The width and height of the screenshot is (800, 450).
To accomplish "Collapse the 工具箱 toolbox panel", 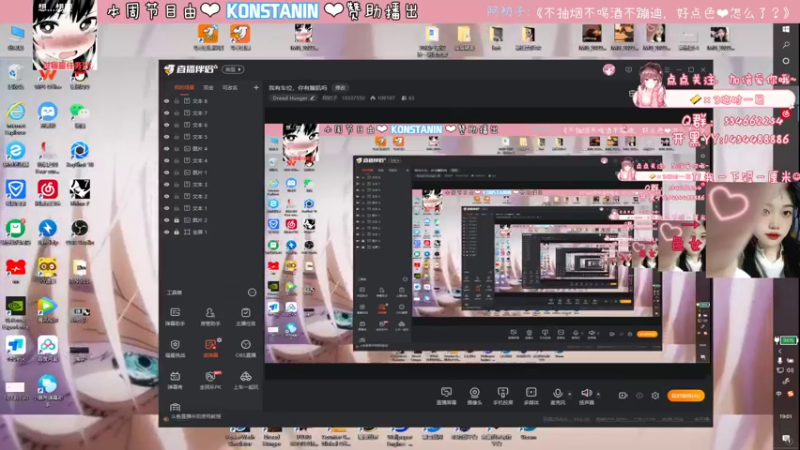I will (252, 292).
